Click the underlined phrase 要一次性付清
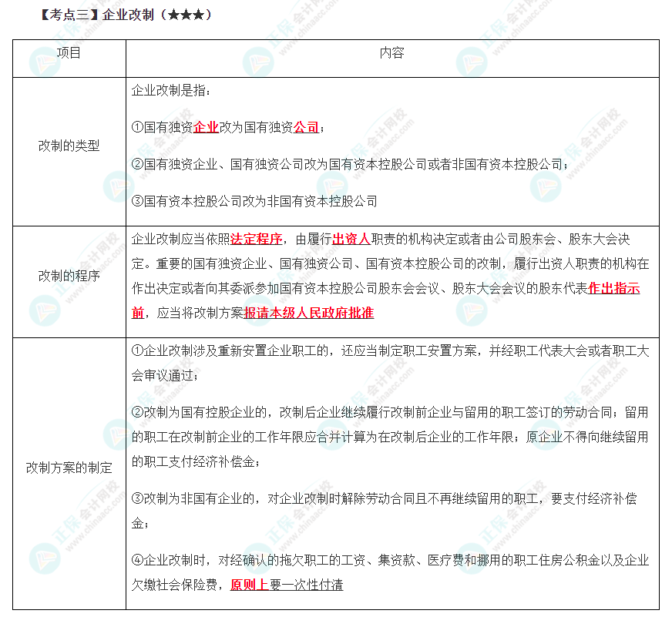 (306, 585)
